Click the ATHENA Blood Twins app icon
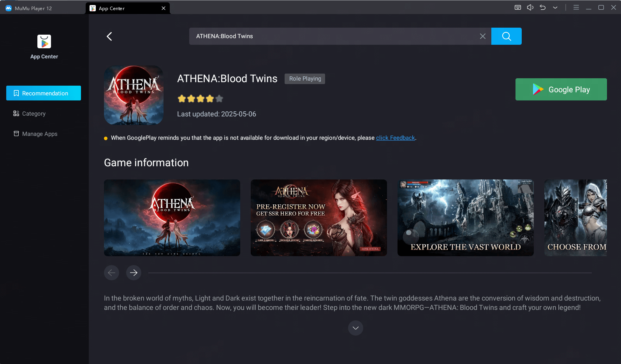The image size is (621, 364). click(x=134, y=95)
